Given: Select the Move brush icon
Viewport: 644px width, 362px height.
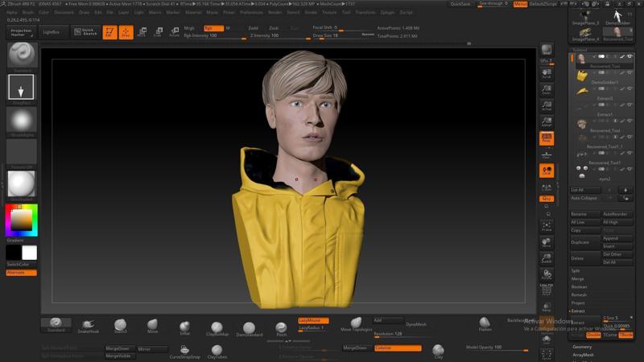Looking at the screenshot, I should (152, 324).
